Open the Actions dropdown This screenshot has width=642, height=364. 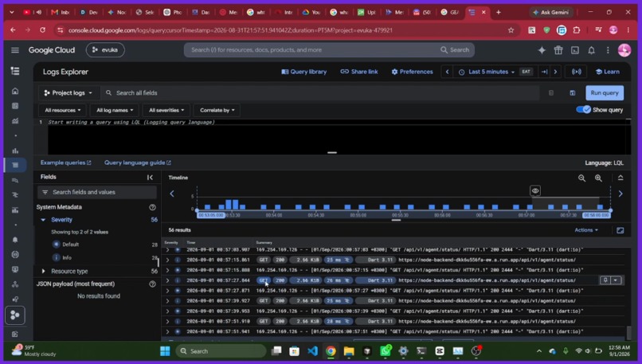[586, 230]
